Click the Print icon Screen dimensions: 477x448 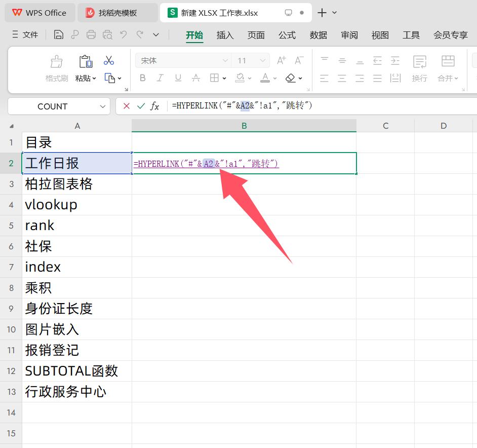(x=91, y=35)
